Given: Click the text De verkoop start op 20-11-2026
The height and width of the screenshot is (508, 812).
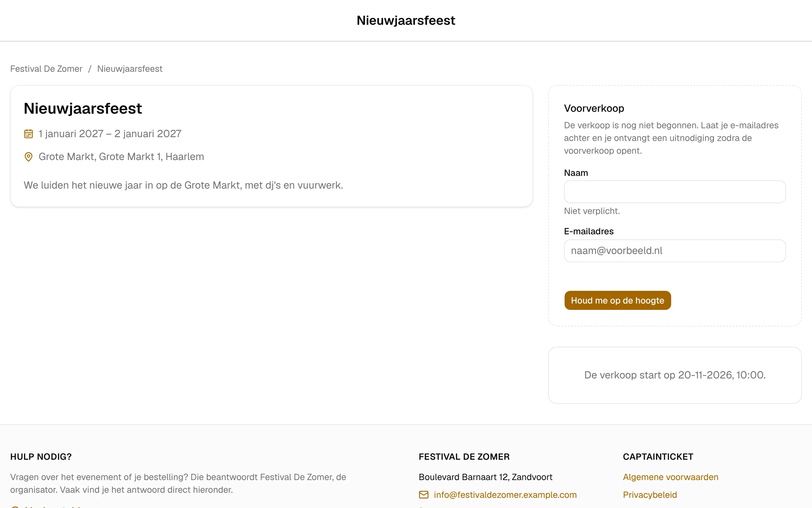Looking at the screenshot, I should pos(675,375).
